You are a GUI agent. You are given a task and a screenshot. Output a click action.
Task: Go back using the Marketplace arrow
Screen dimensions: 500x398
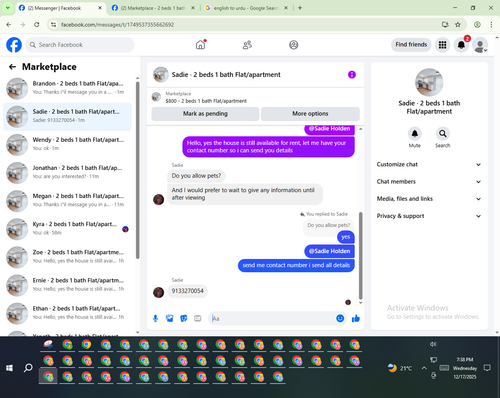pos(12,67)
